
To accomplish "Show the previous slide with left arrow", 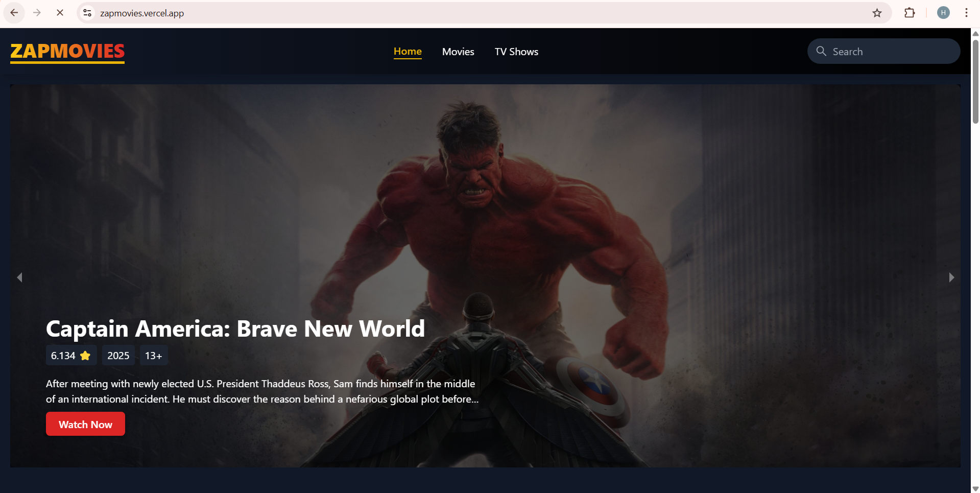I will [x=19, y=277].
